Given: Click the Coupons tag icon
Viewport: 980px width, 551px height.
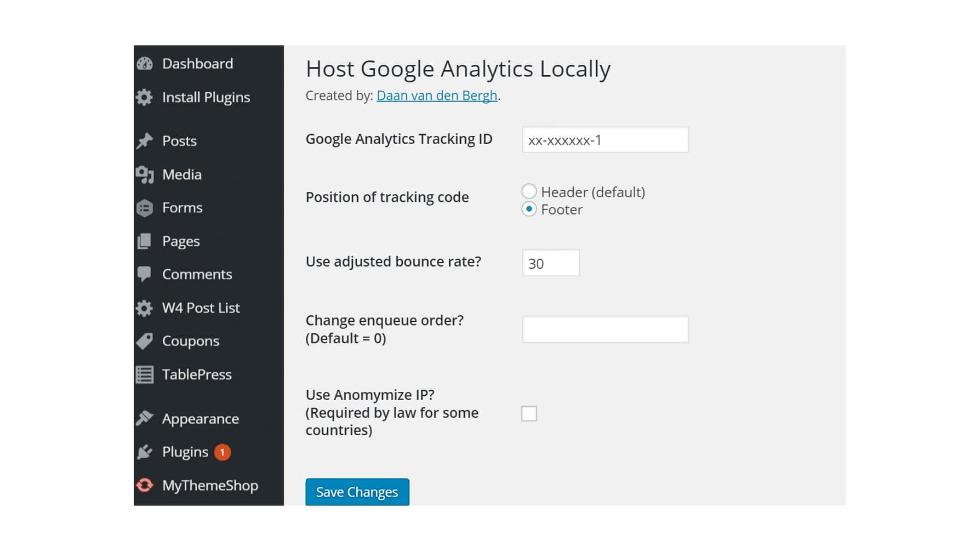Looking at the screenshot, I should click(144, 341).
